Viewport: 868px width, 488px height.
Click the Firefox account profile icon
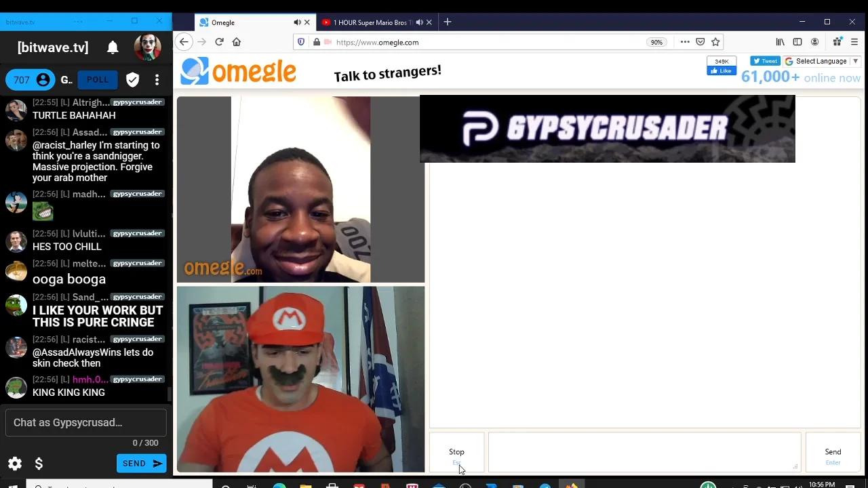pos(815,41)
